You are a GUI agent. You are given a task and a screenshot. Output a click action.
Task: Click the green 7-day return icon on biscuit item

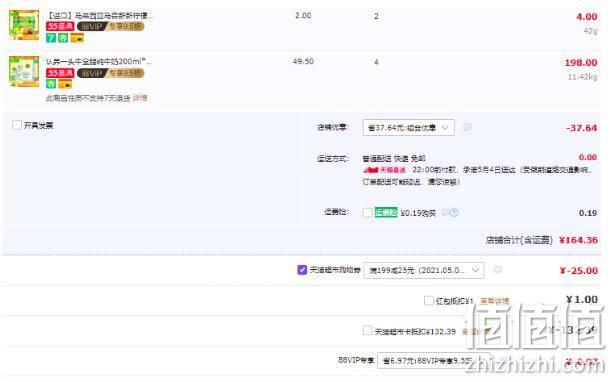tap(51, 38)
